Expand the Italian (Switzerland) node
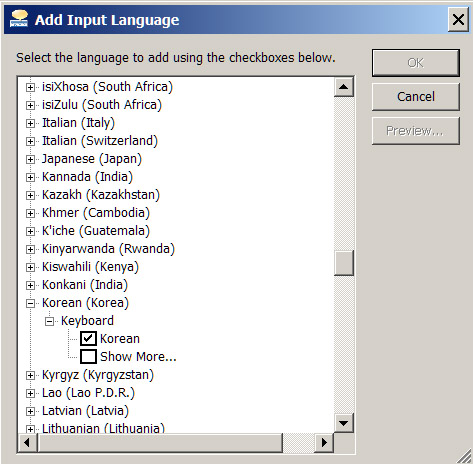The height and width of the screenshot is (464, 473). pos(30,141)
